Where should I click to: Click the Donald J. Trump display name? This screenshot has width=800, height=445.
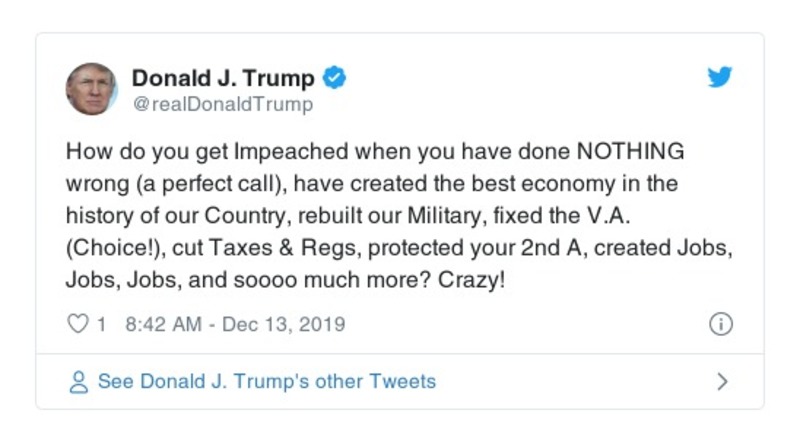click(x=223, y=78)
